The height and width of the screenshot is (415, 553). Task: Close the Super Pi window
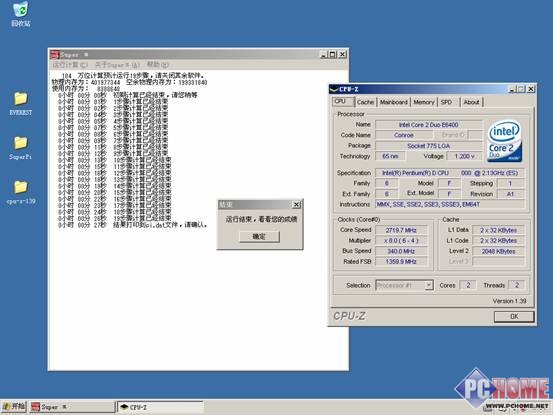342,54
